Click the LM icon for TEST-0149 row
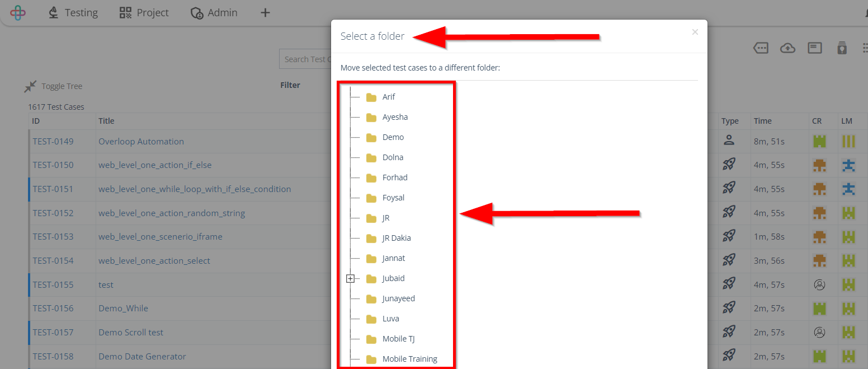 click(848, 141)
